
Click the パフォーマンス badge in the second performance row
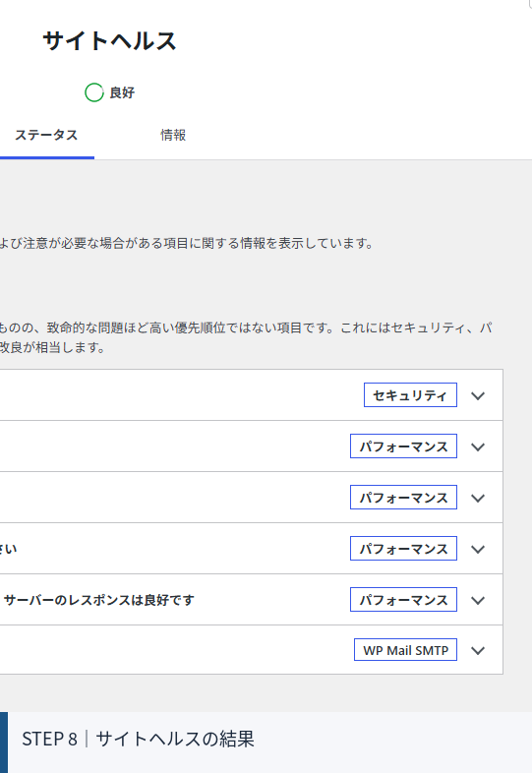pyautogui.click(x=403, y=498)
